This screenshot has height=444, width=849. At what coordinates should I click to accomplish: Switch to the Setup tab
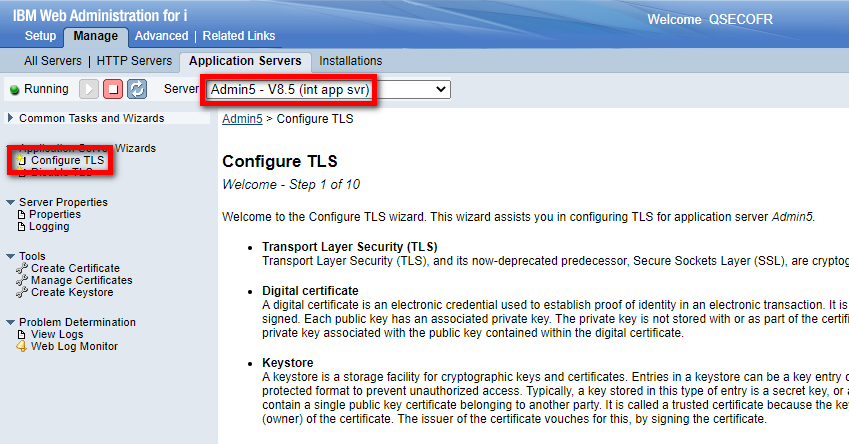(x=40, y=36)
